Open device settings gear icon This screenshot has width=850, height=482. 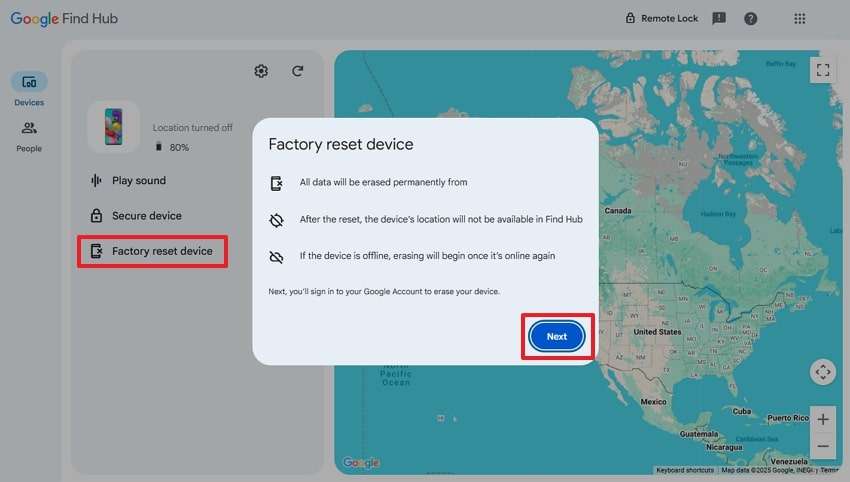[x=261, y=71]
